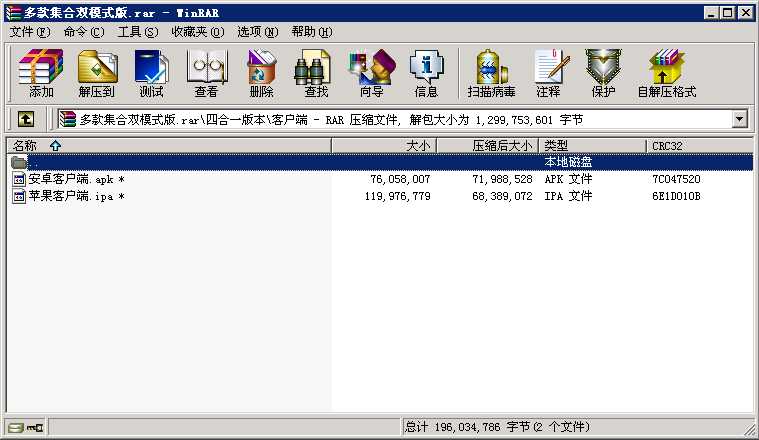Screen dimensions: 759x440
Task: Click the archive path address field
Action: pos(395,119)
